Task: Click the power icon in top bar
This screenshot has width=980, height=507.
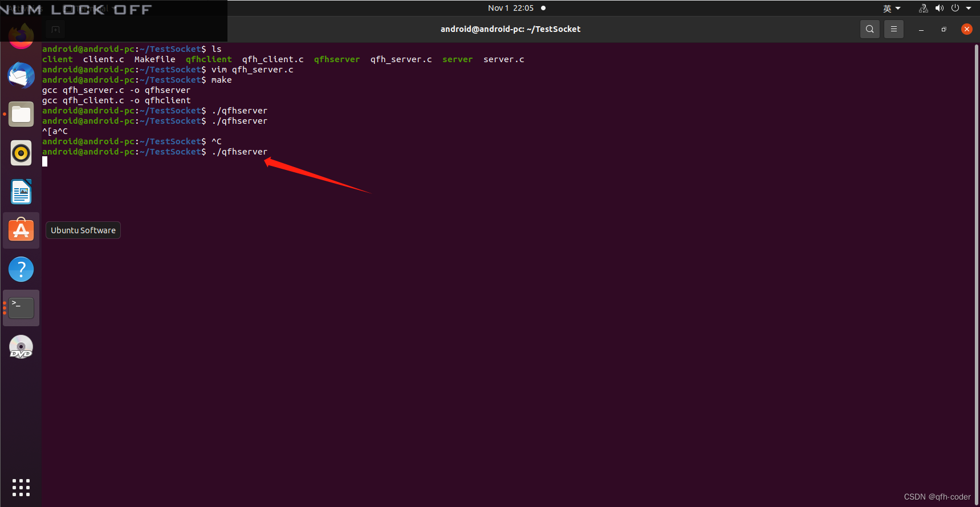Action: [x=955, y=8]
